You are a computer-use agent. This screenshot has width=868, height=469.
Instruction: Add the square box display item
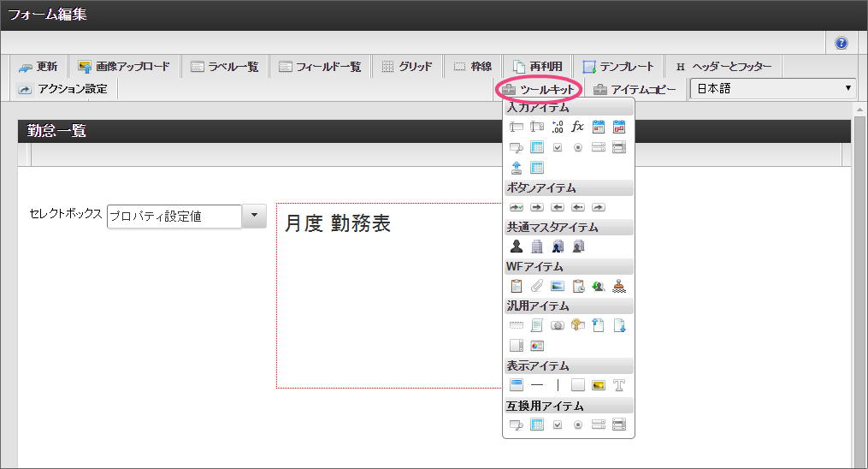[578, 385]
